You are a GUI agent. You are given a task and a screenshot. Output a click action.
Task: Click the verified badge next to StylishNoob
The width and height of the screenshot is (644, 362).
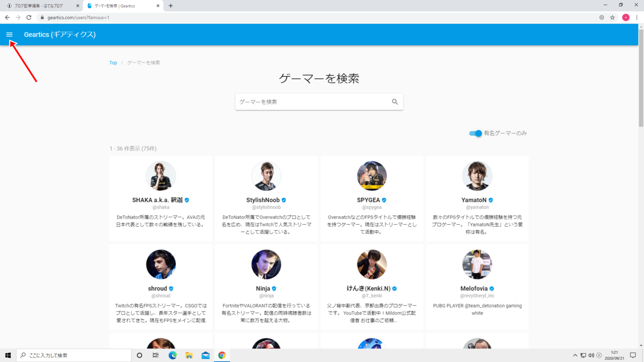pos(284,200)
